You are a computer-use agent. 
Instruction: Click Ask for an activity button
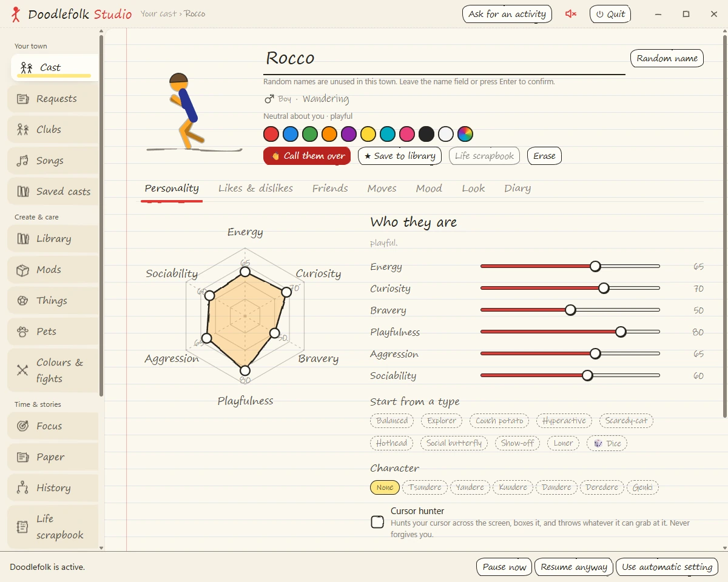[x=507, y=14]
